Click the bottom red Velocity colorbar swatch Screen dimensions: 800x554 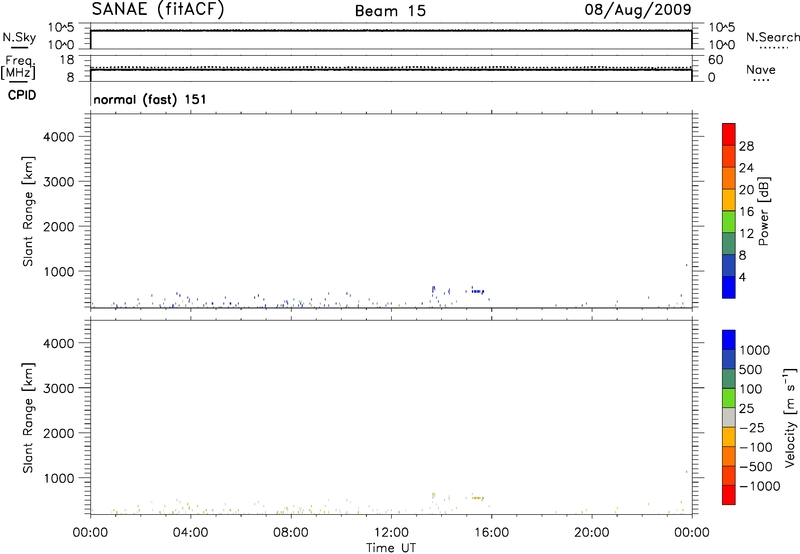pos(729,495)
